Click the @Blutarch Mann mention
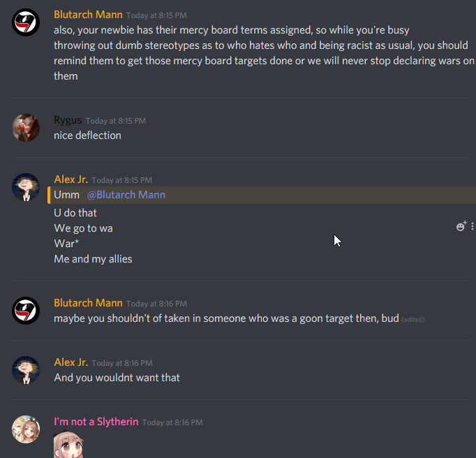 point(126,195)
